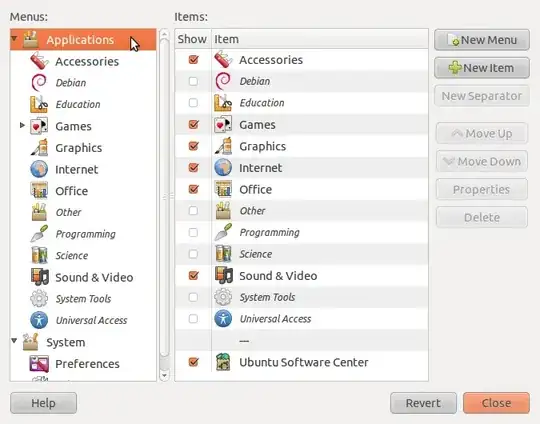540x424 pixels.
Task: Uncheck the Games show checkbox
Action: point(194,124)
